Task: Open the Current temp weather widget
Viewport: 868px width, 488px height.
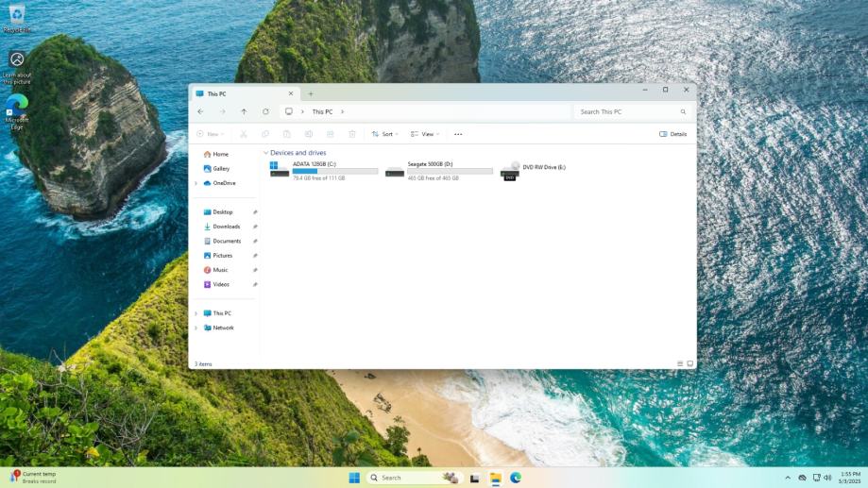Action: 33,478
